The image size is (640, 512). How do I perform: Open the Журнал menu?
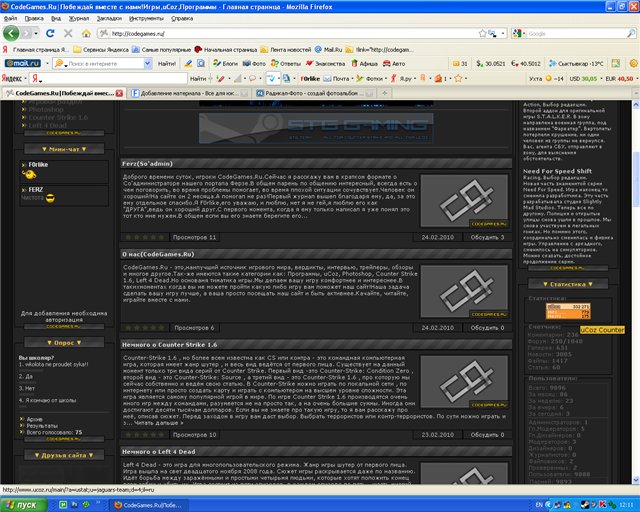pos(79,18)
